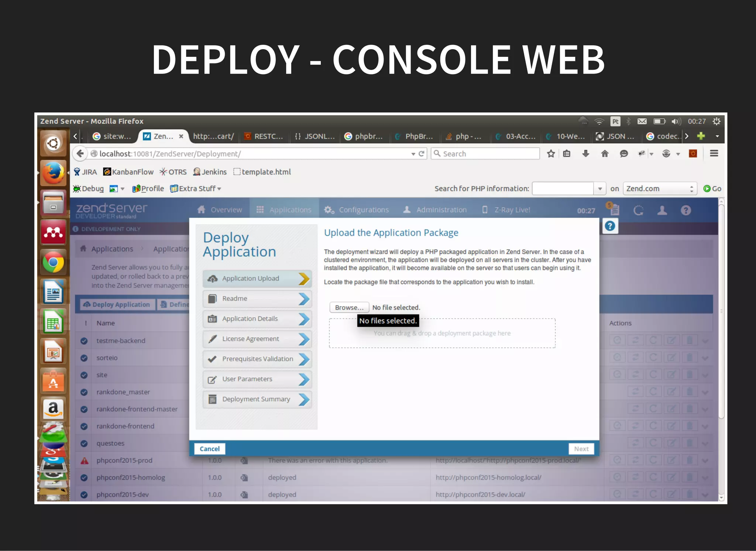756x551 pixels.
Task: Open the URL bar history dropdown arrow
Action: pos(413,154)
